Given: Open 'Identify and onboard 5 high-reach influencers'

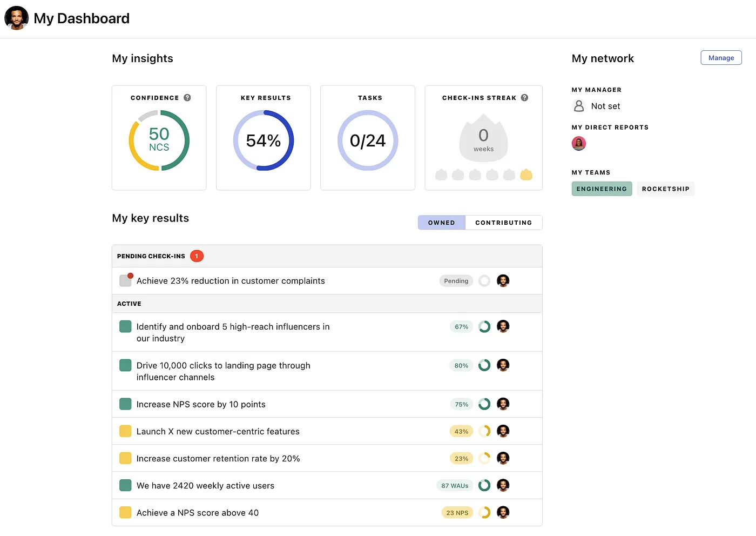Looking at the screenshot, I should coord(233,332).
